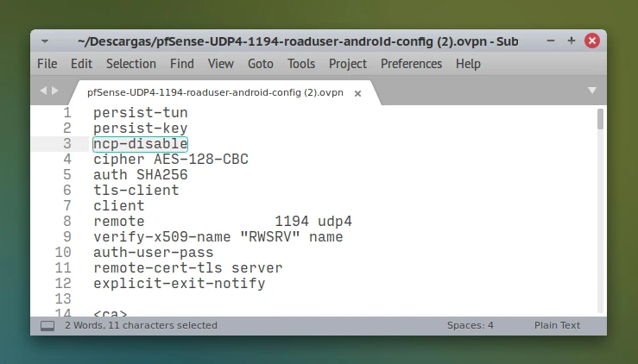This screenshot has height=364, width=638.
Task: Place cursor on cipher AES-128-CBC line
Action: click(x=171, y=160)
